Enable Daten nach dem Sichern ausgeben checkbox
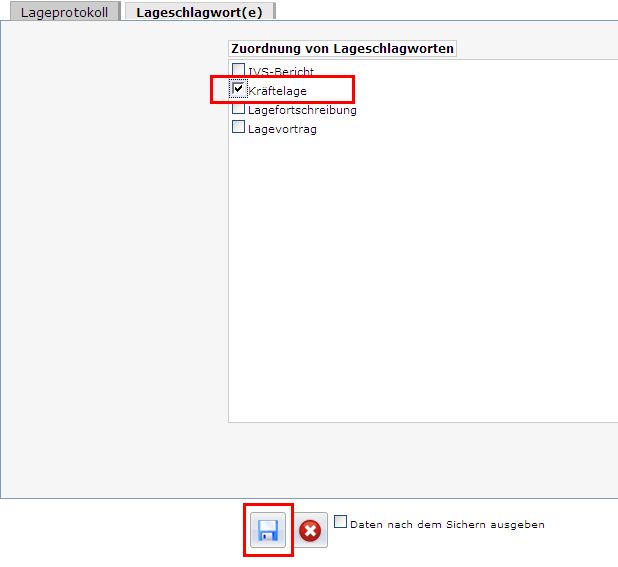Image resolution: width=618 pixels, height=567 pixels. (341, 522)
